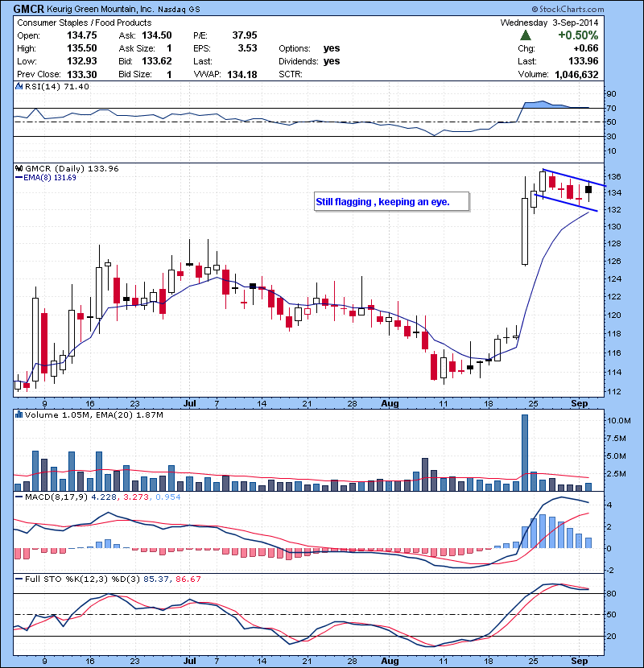
Task: Click the Wednesday 3-Sep-2014 date
Action: pyautogui.click(x=549, y=23)
